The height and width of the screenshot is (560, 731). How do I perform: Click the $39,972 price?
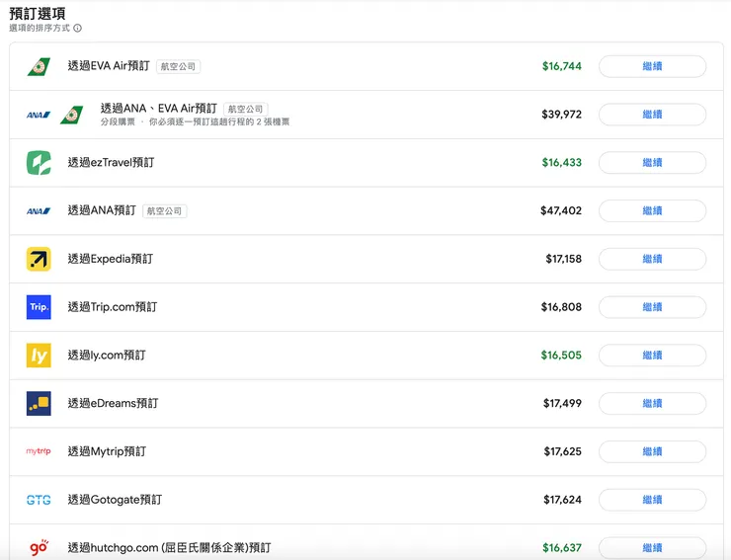(x=562, y=115)
